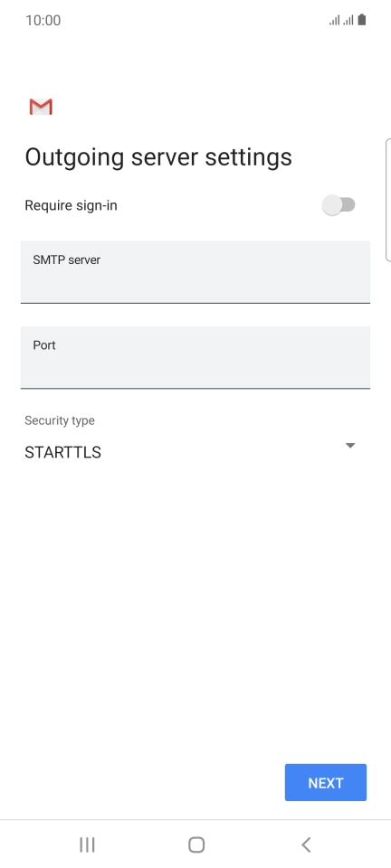Focus the Port input field
Viewport: 391px width, 868px height.
click(x=195, y=358)
